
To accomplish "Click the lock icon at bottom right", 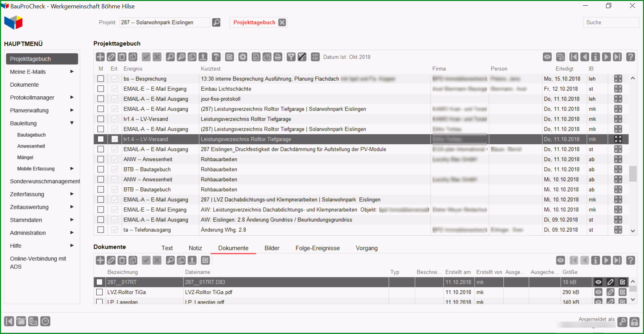I will tap(634, 322).
